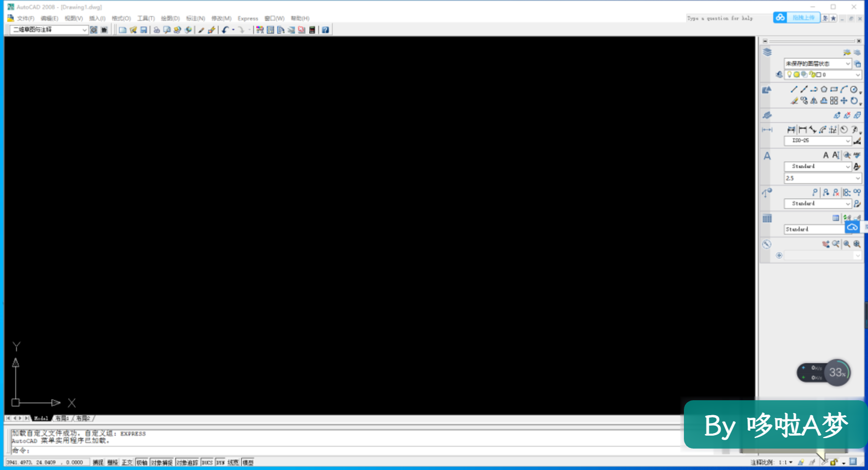Toggle 对象捕捉 (Object Snap) in status bar
868x470 pixels.
162,463
